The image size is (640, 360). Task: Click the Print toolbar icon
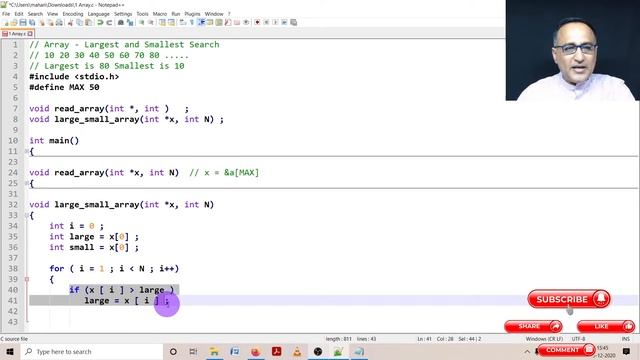[x=59, y=22]
